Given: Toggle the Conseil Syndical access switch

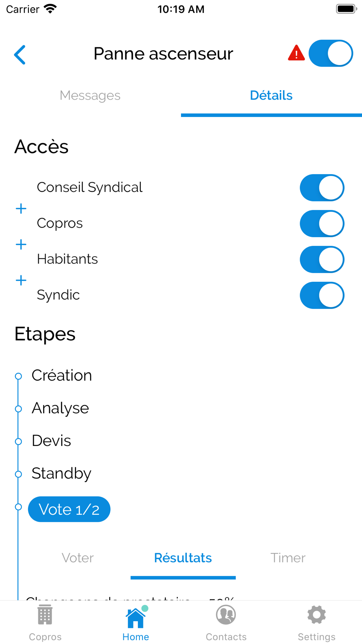Looking at the screenshot, I should click(x=322, y=188).
